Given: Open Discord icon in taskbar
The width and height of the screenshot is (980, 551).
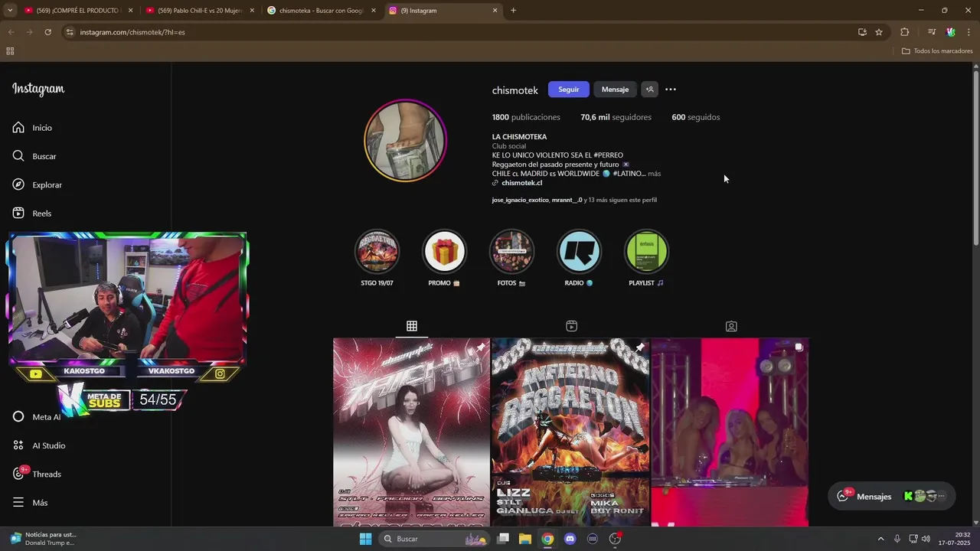Looking at the screenshot, I should [570, 539].
